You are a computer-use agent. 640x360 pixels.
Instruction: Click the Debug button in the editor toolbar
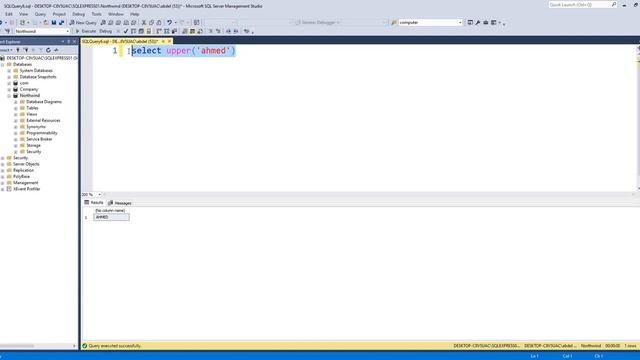pyautogui.click(x=105, y=31)
